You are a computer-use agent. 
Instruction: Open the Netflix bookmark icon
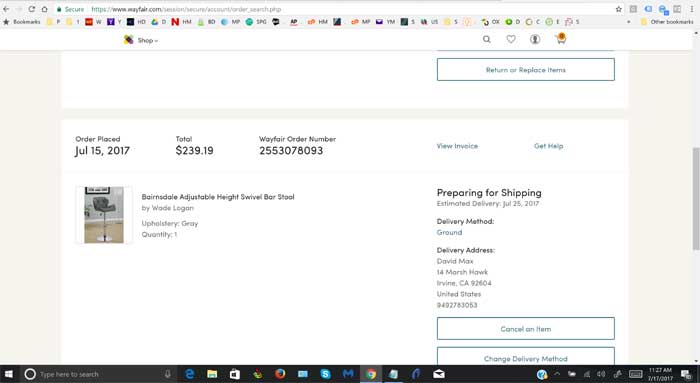pyautogui.click(x=175, y=21)
